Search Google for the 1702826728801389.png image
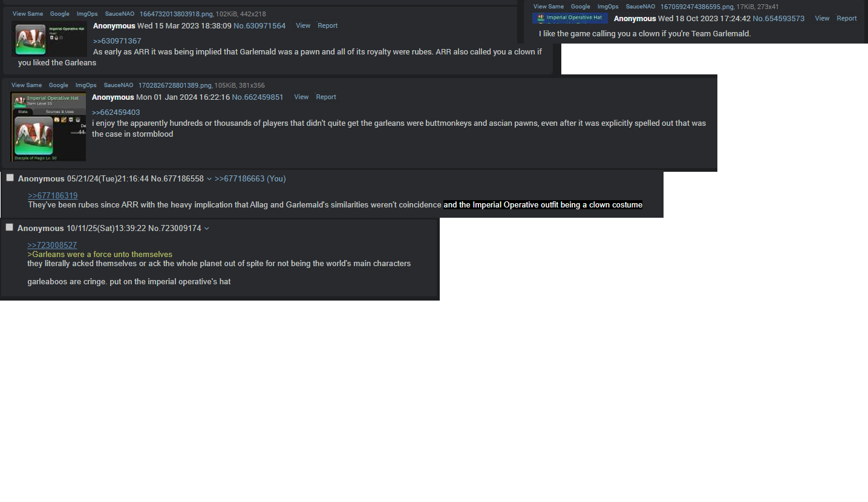The image size is (868, 502). click(59, 85)
